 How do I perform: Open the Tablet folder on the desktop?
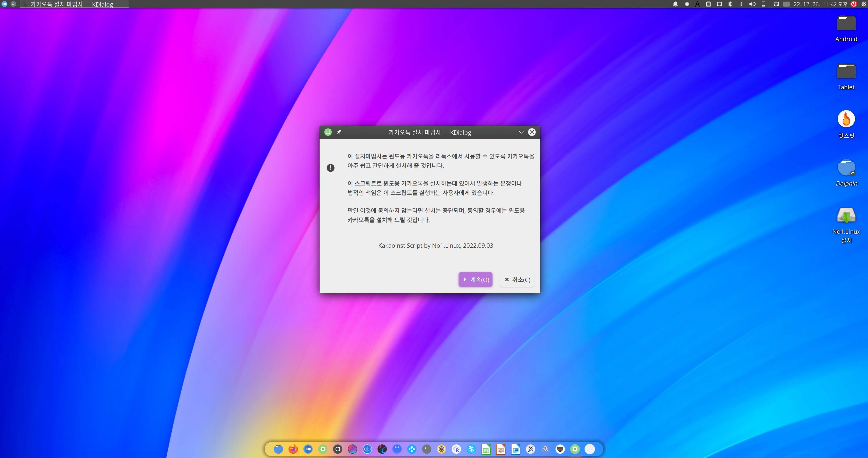(846, 77)
